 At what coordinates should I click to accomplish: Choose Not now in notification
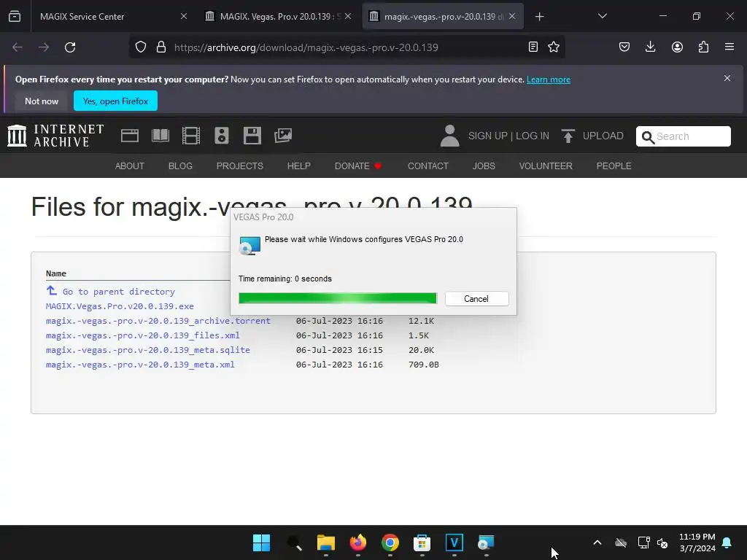(x=42, y=101)
